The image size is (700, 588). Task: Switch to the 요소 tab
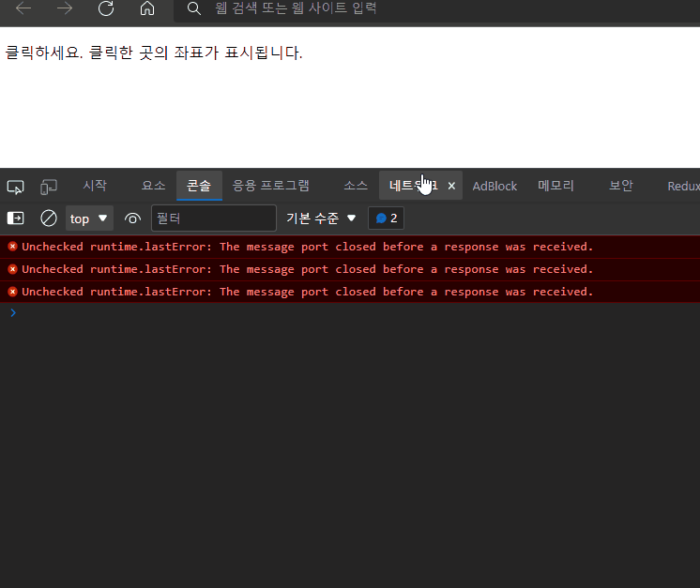pyautogui.click(x=153, y=186)
